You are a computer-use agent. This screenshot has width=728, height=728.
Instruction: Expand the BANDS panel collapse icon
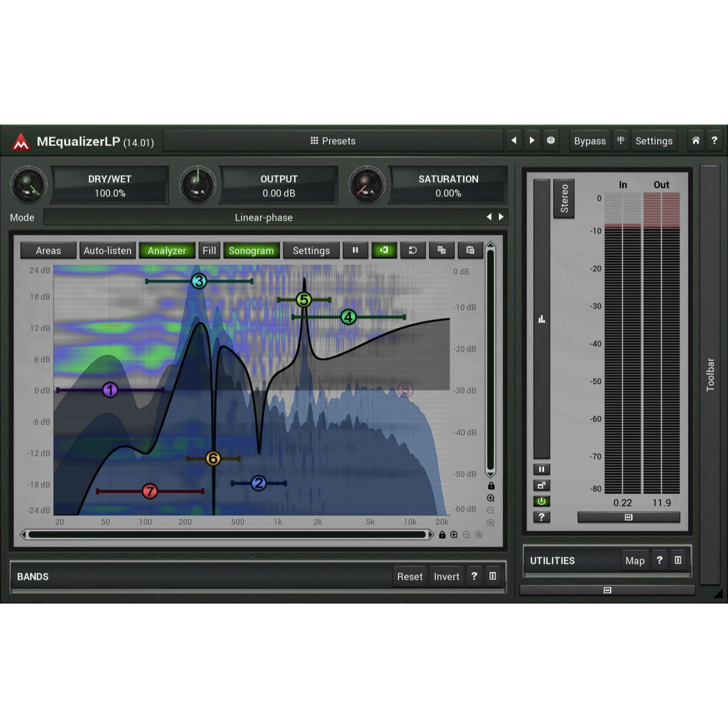click(x=493, y=576)
